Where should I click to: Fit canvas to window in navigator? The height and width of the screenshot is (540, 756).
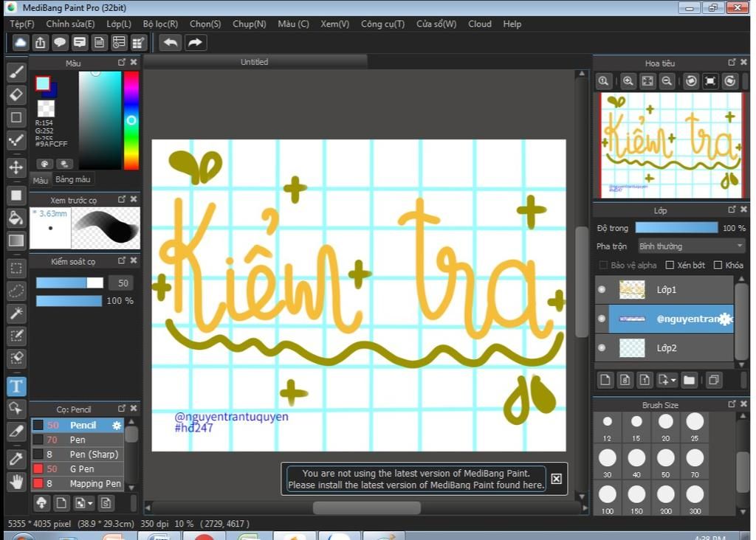(x=647, y=81)
